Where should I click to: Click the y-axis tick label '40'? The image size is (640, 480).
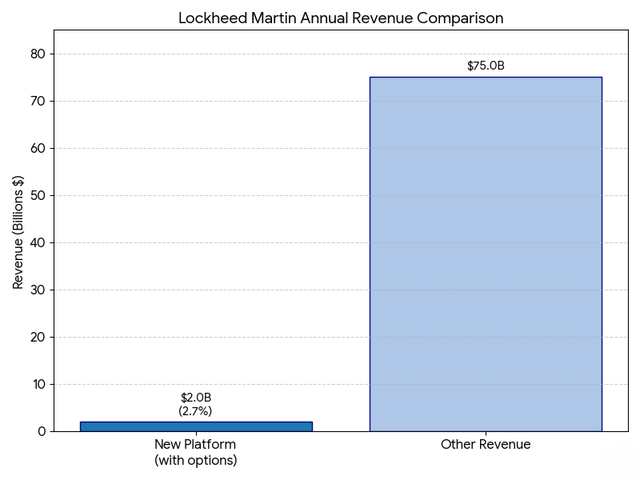[x=38, y=243]
